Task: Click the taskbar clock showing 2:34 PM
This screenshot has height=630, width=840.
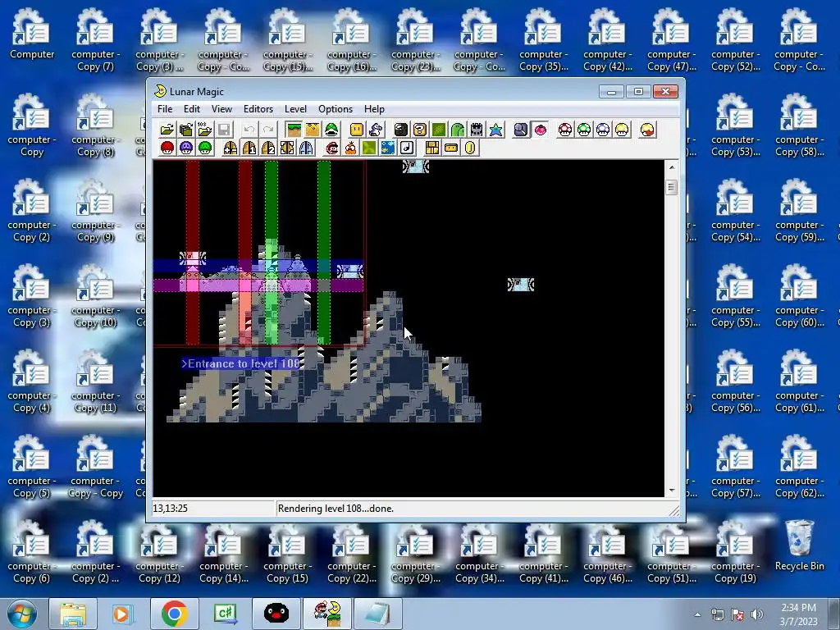Action: [x=798, y=614]
